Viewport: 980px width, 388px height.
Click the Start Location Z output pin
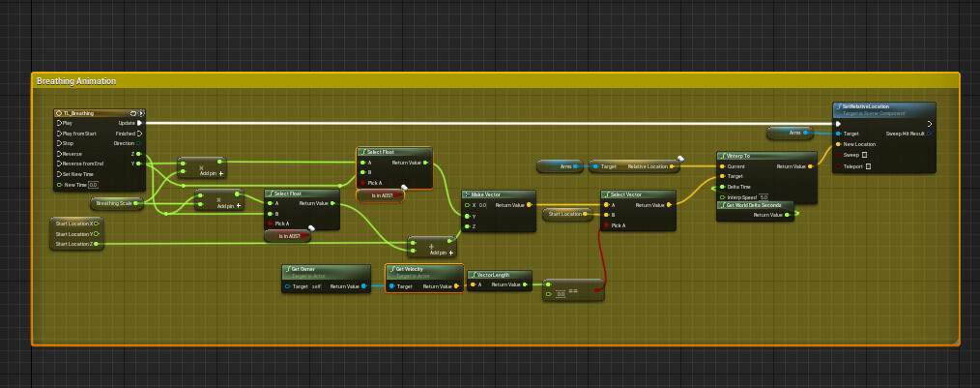[97, 244]
